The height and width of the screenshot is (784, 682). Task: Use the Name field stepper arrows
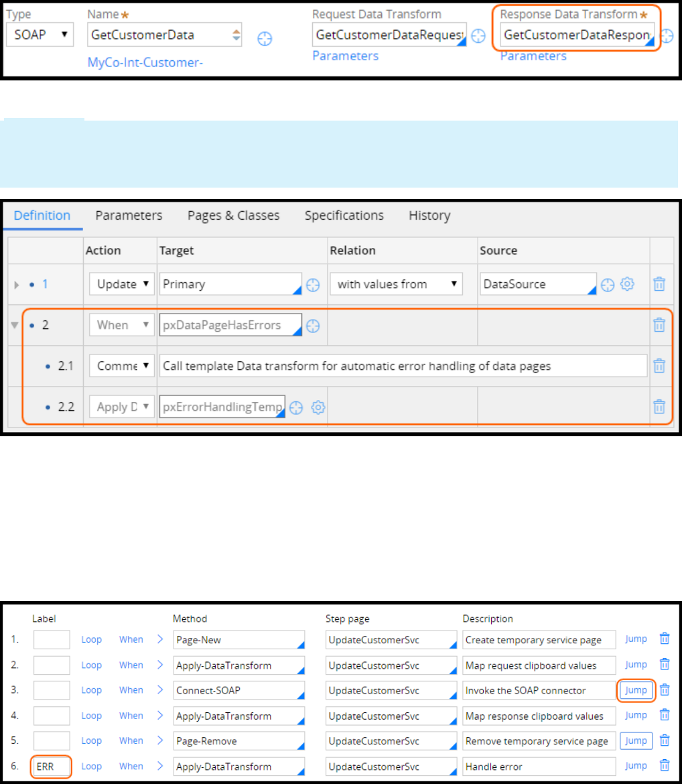coord(236,35)
